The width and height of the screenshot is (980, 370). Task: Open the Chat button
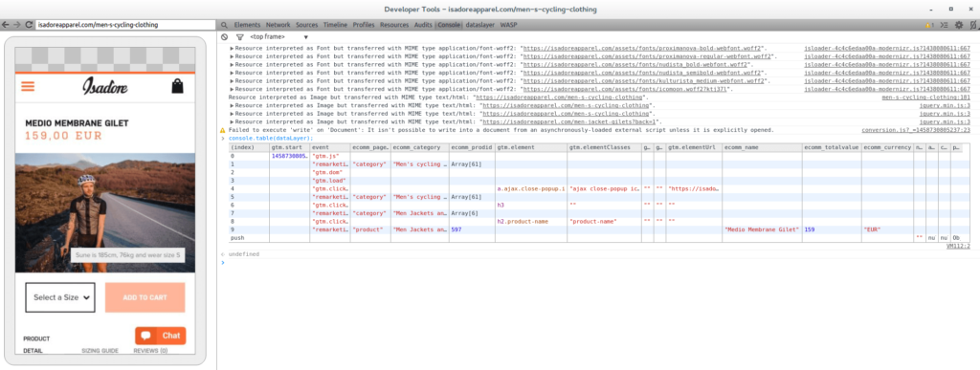coord(161,336)
